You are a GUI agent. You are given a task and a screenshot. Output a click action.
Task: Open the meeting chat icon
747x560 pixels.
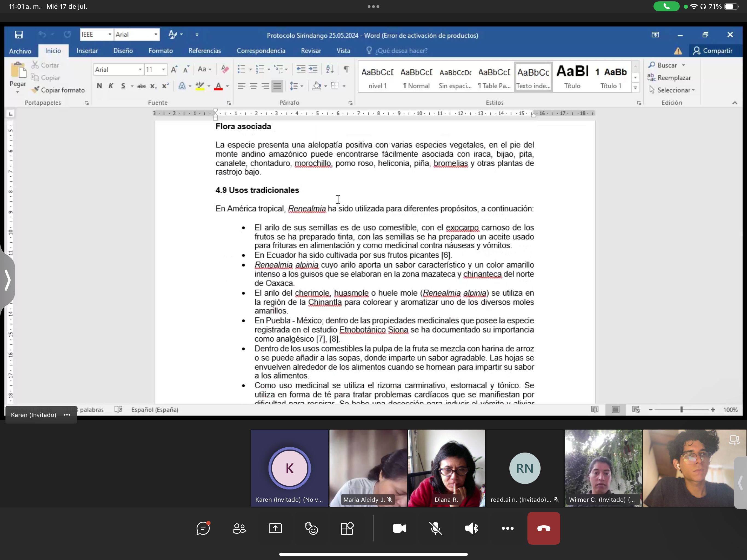click(x=203, y=528)
